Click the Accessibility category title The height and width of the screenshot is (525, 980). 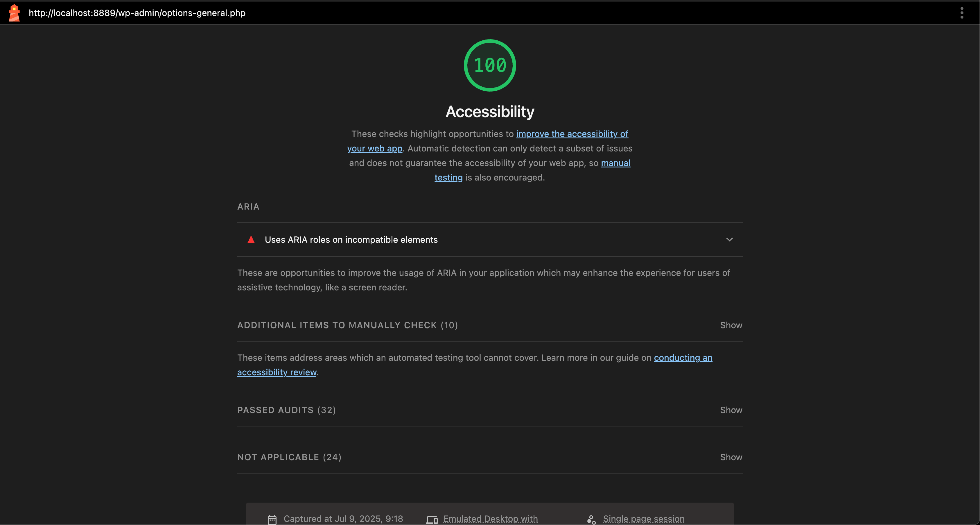pos(490,112)
